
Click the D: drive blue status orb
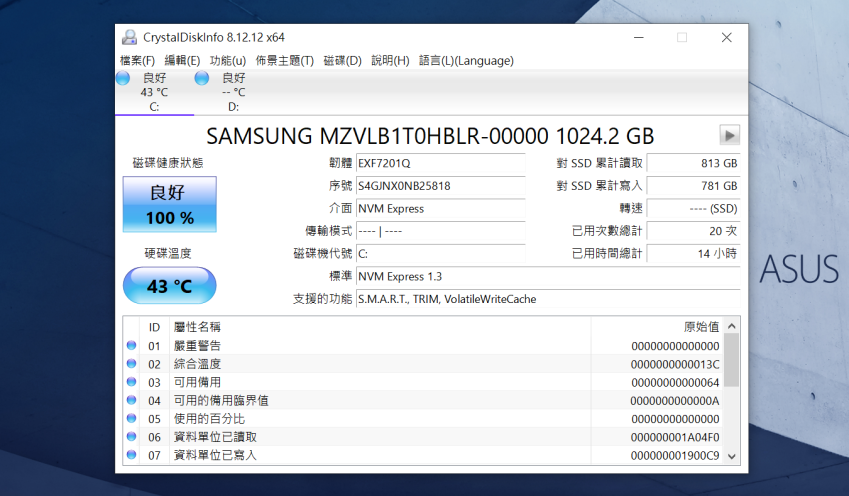[202, 78]
